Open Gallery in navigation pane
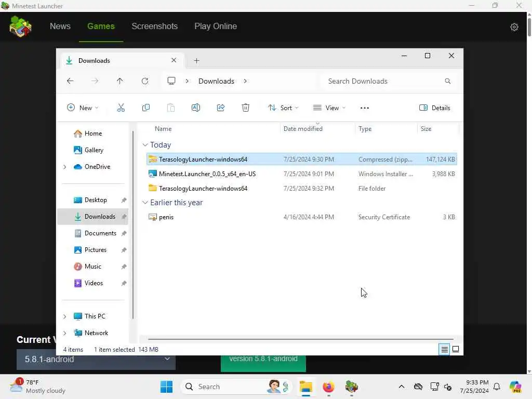The height and width of the screenshot is (399, 532). pyautogui.click(x=89, y=150)
